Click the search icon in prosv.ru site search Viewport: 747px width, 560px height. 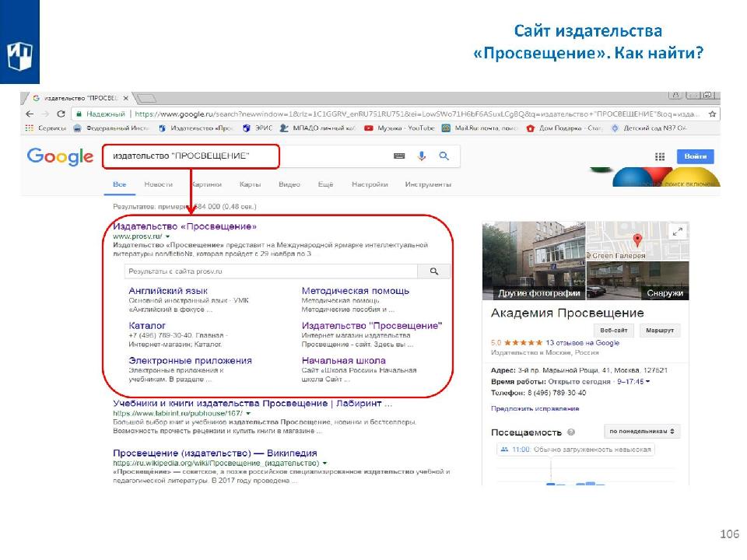[434, 271]
